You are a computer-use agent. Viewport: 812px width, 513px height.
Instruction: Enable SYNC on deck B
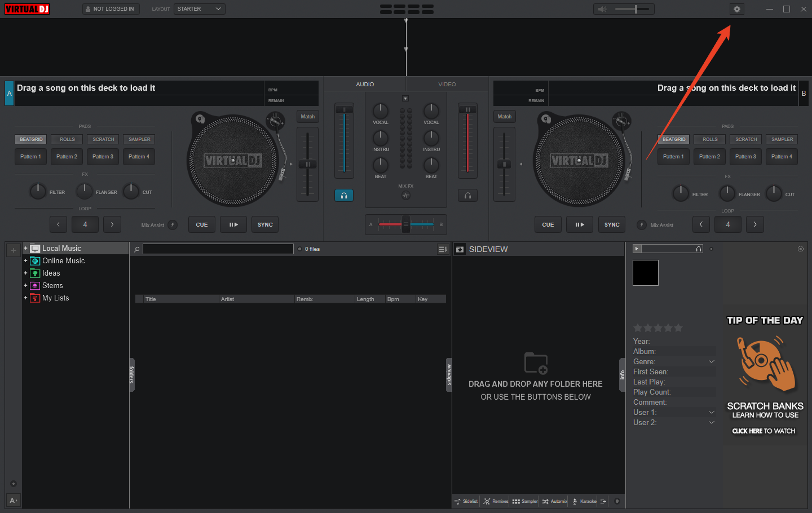point(612,225)
